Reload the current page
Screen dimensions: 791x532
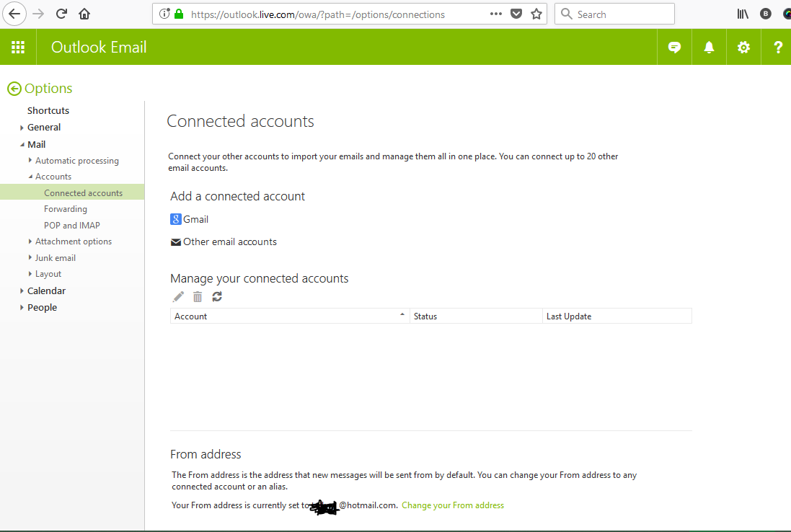point(61,14)
